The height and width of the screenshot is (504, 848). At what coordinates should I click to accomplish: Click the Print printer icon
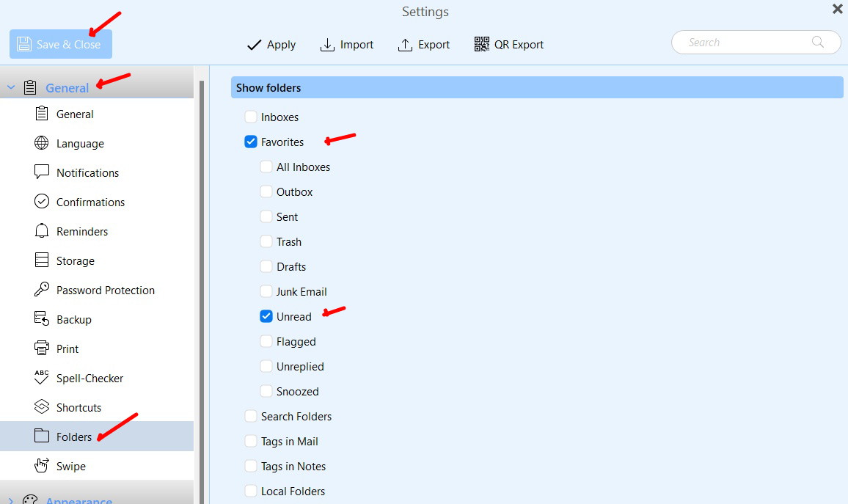[x=42, y=348]
